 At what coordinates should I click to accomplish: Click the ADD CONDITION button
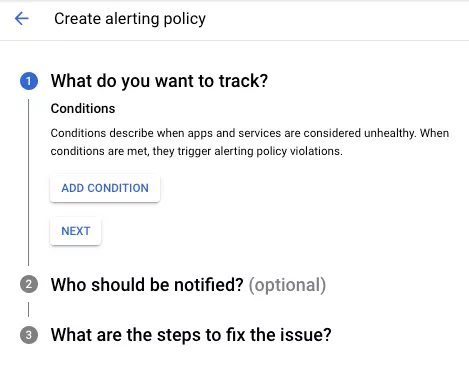[x=105, y=188]
